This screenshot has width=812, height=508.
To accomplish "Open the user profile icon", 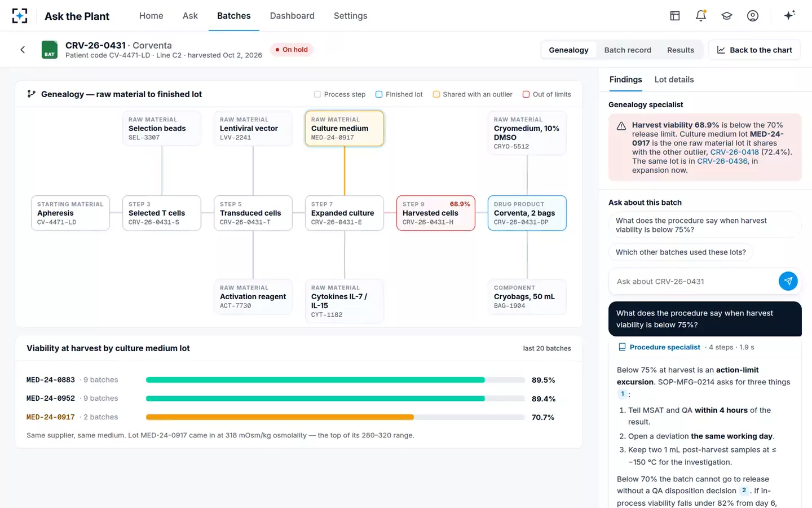I will (x=753, y=16).
